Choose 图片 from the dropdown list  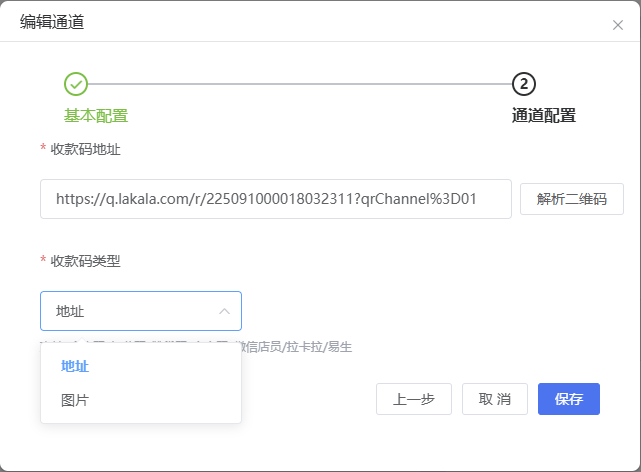coord(75,400)
